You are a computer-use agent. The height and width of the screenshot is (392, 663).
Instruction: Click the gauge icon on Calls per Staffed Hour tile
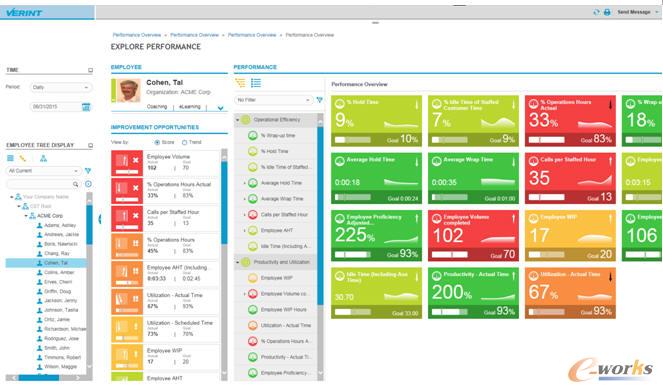(534, 161)
